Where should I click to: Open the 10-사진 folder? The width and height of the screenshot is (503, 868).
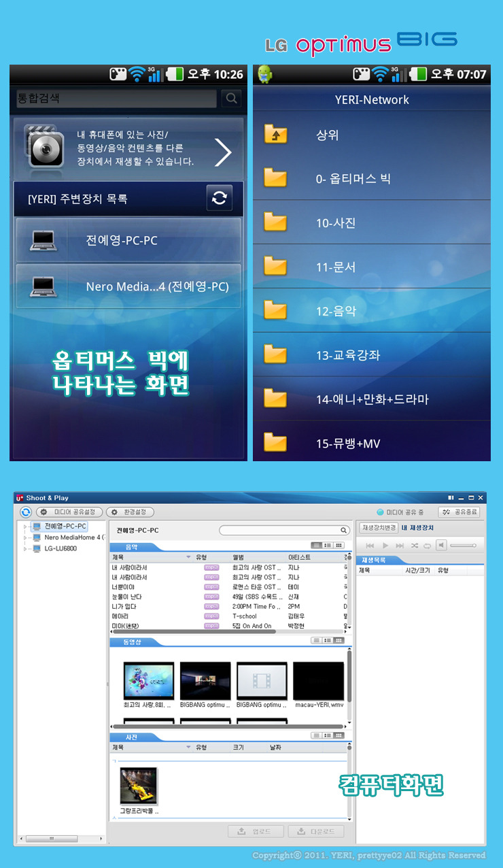click(372, 222)
